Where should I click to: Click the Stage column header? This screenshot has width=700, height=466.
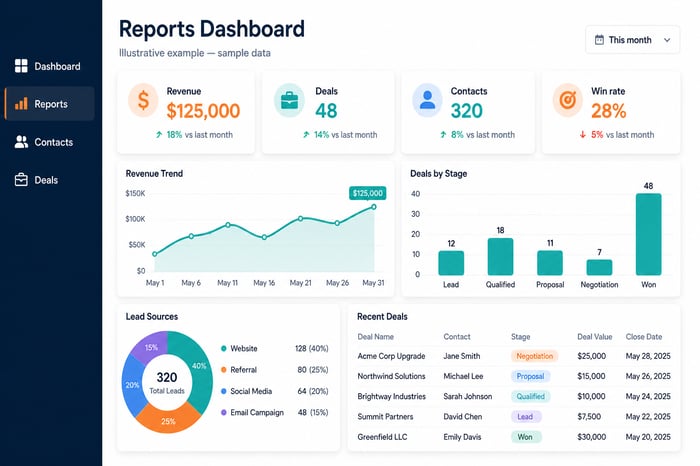[521, 337]
